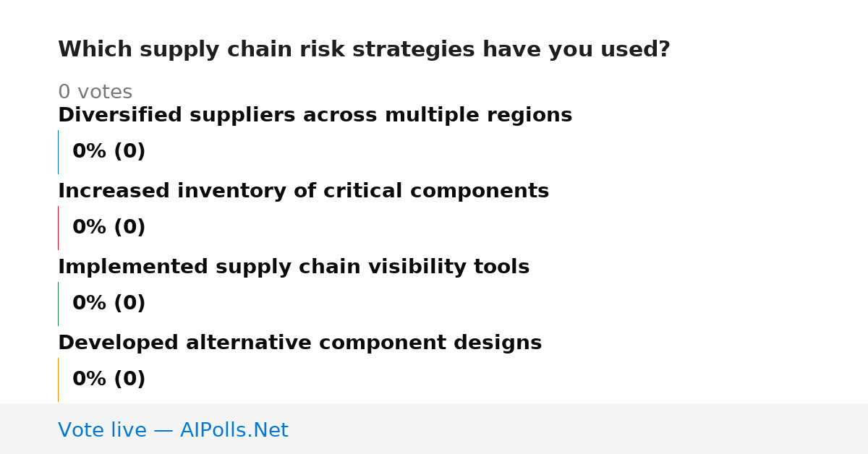Click the red bar for Increased inventory
The image size is (868, 454).
(58, 228)
